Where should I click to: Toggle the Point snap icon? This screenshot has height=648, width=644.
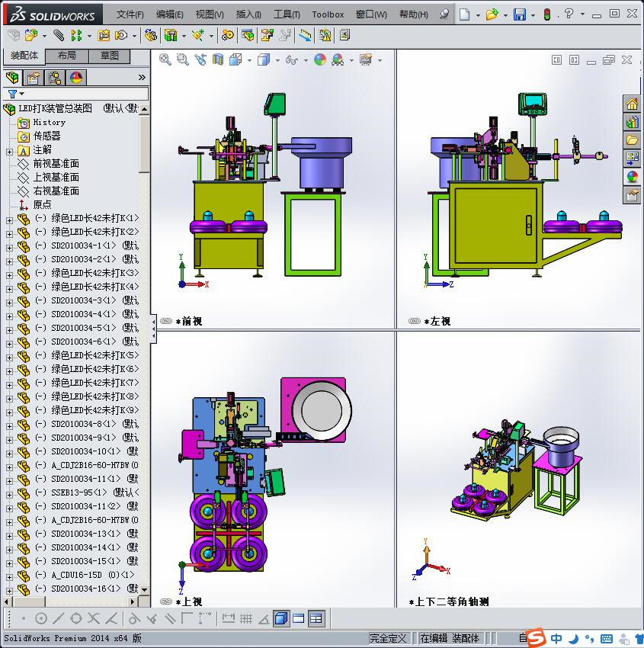click(24, 619)
